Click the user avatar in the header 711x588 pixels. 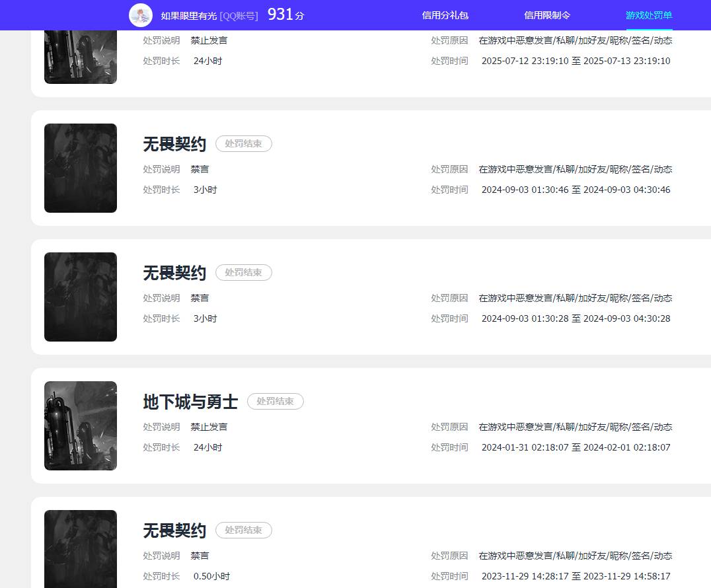click(x=140, y=15)
